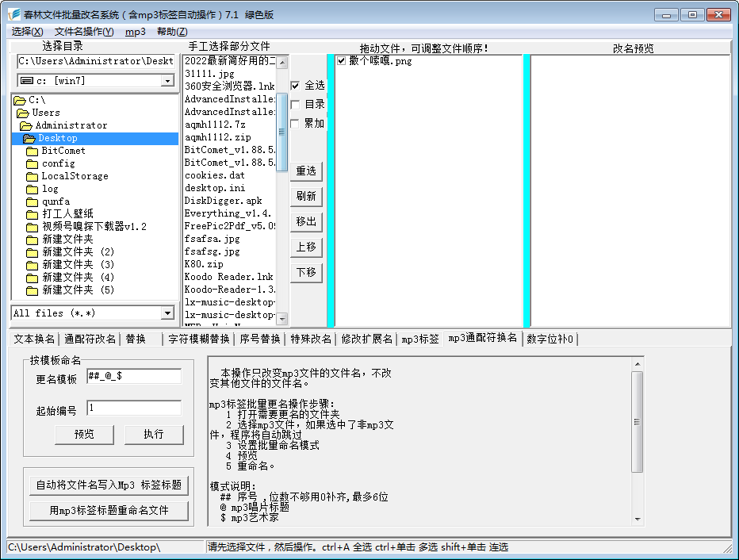
Task: Enable the 目录 checkbox
Action: [296, 105]
